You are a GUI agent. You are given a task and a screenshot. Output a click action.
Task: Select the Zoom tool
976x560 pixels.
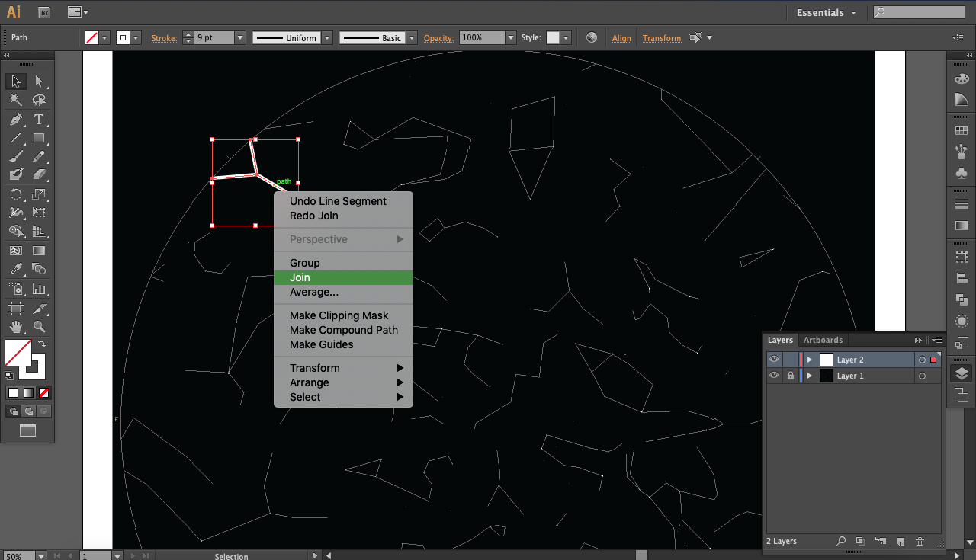coord(39,327)
